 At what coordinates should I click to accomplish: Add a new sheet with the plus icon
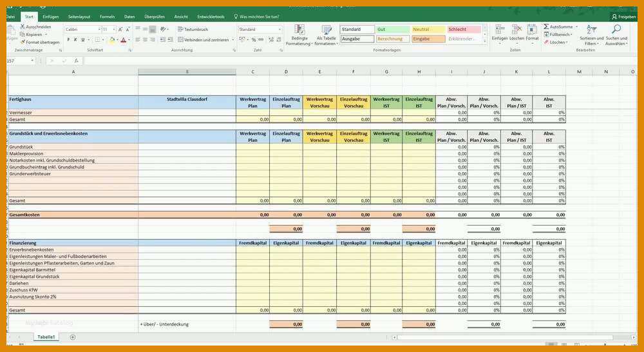click(73, 337)
